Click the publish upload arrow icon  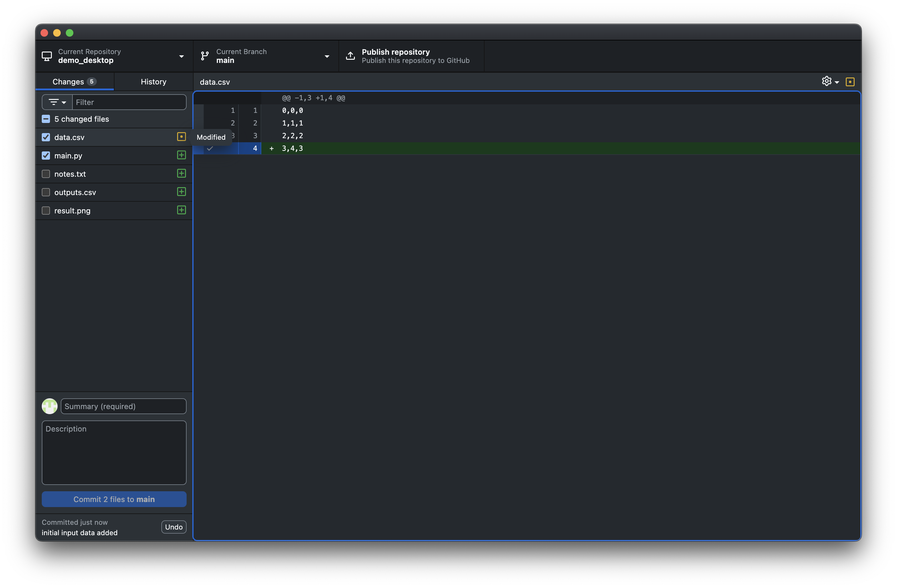coord(350,56)
